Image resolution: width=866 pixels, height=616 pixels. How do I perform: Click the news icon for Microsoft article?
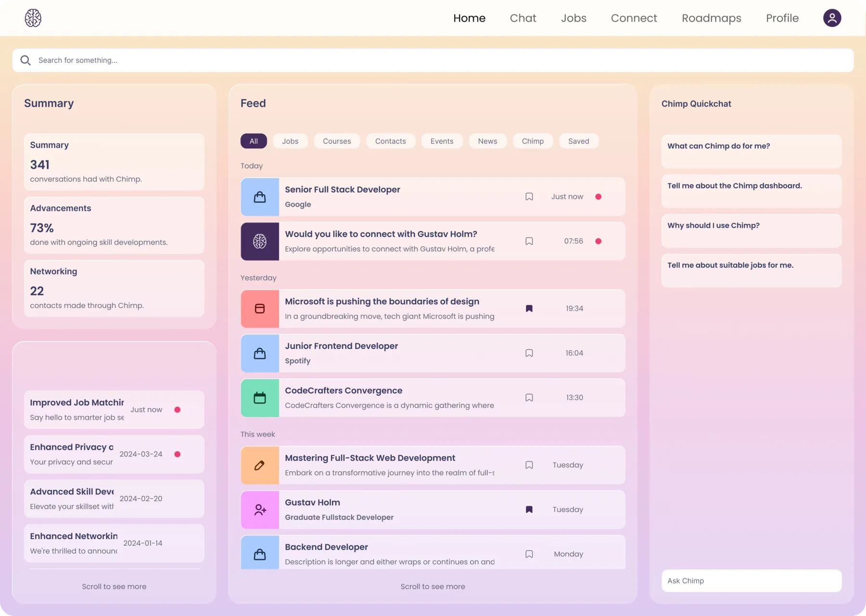click(260, 308)
